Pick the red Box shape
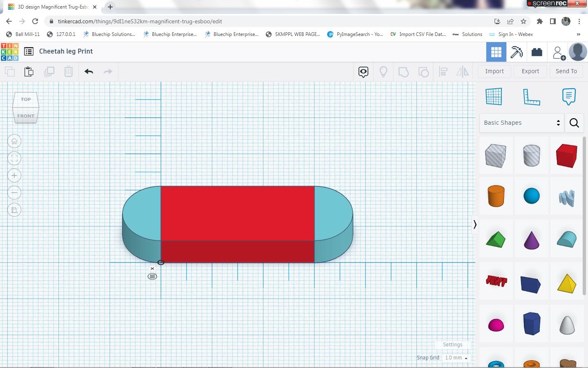Screen dimensions: 588x368 (567, 155)
